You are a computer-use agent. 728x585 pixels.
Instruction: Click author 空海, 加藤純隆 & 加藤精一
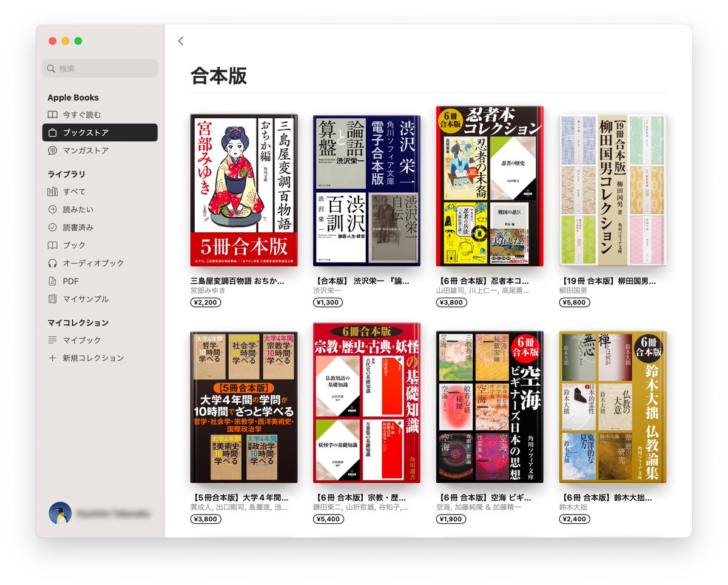(479, 507)
